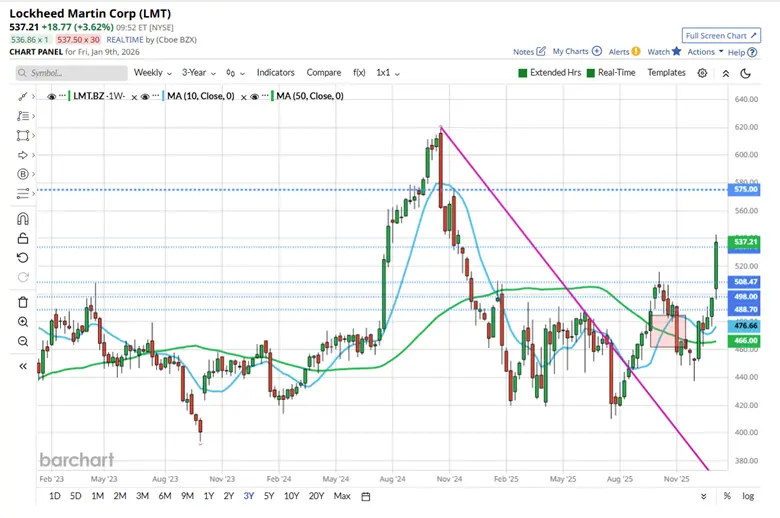Switch to dark mode moon icon
This screenshot has height=518, width=780.
pyautogui.click(x=746, y=73)
